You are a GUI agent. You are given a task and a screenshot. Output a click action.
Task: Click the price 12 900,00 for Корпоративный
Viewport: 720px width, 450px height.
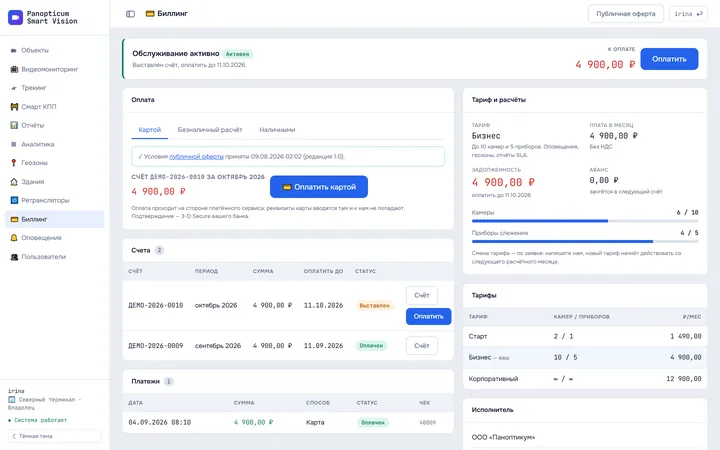coord(684,379)
